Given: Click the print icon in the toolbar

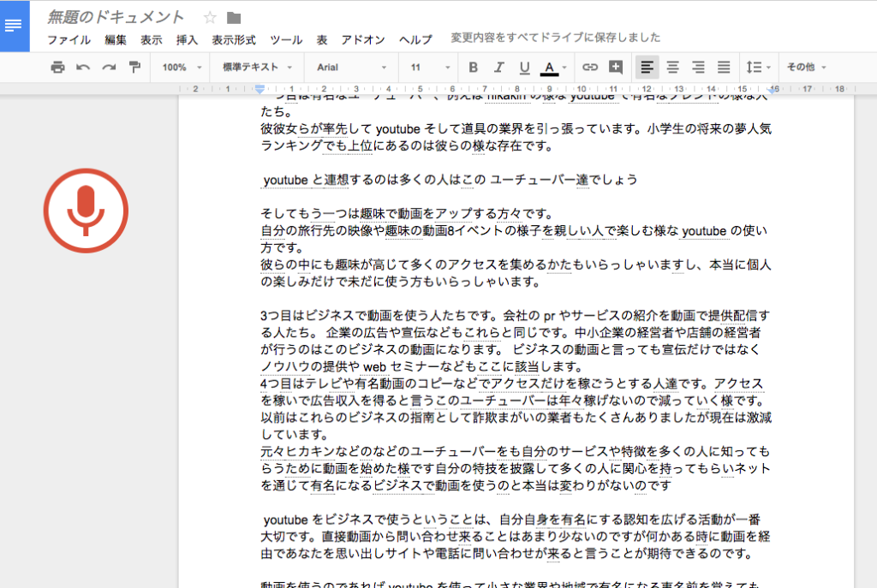Looking at the screenshot, I should click(57, 67).
